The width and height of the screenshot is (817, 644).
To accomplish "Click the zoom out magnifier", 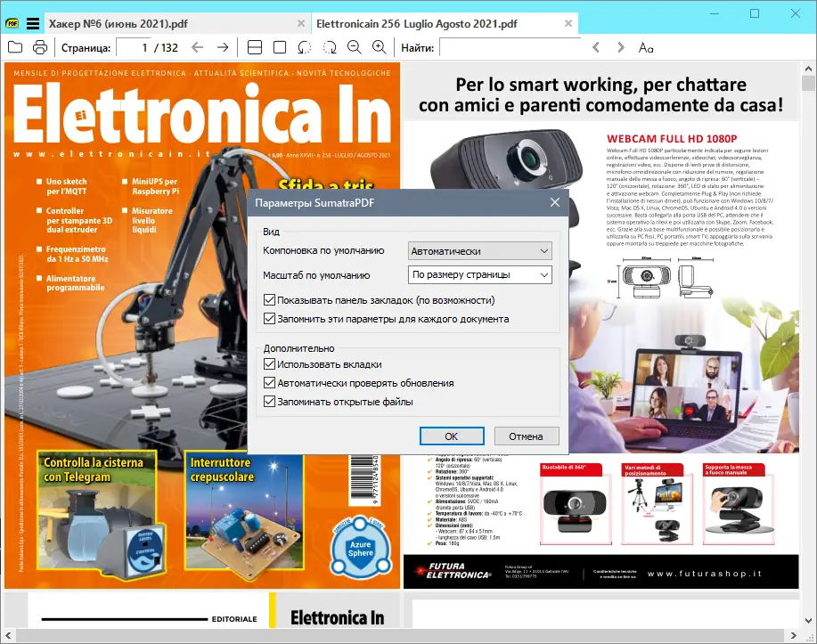I will (355, 47).
